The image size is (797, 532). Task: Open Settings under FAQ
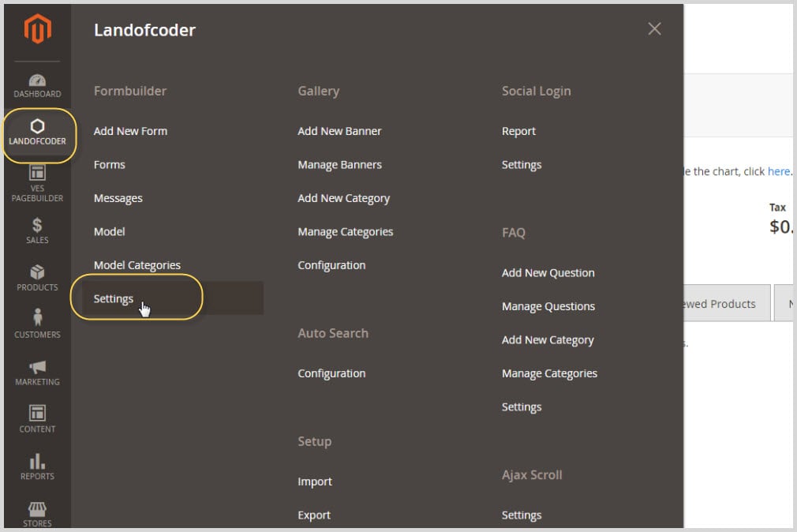(522, 406)
